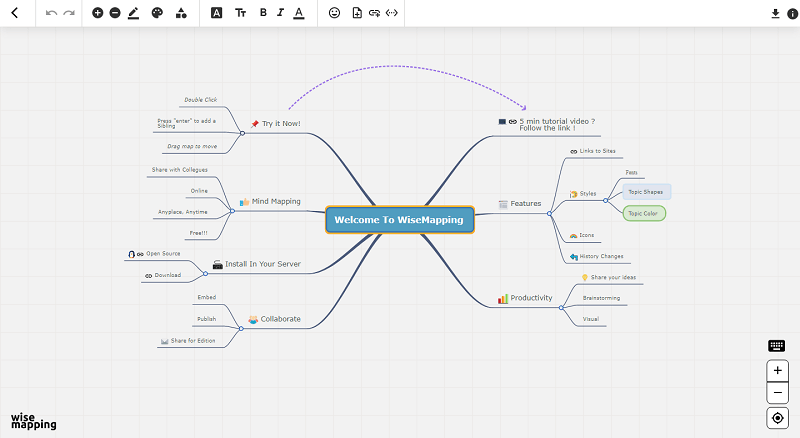Image resolution: width=800 pixels, height=438 pixels.
Task: Export the map with download icon
Action: [x=776, y=14]
